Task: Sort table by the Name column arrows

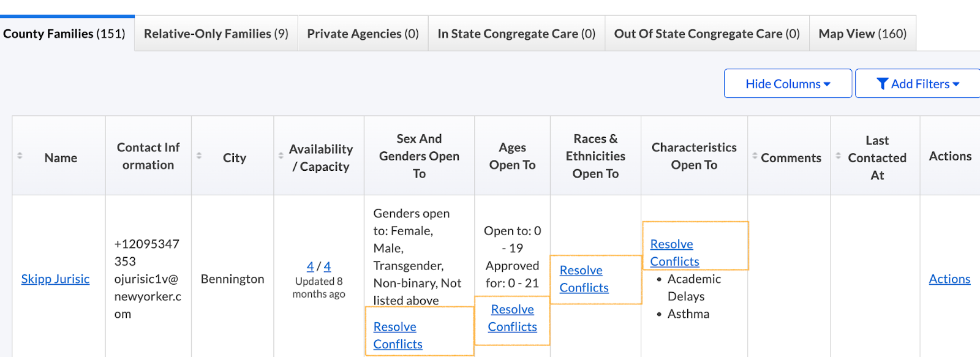Action: pyautogui.click(x=20, y=156)
